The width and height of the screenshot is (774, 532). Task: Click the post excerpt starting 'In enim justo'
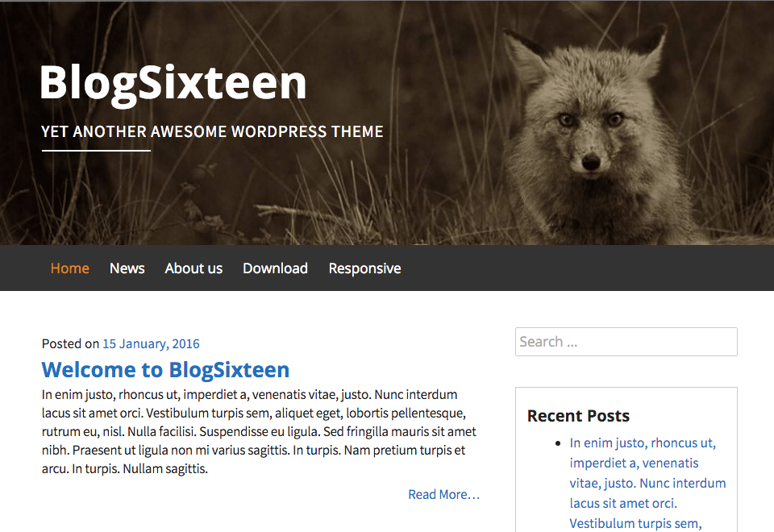coord(259,432)
